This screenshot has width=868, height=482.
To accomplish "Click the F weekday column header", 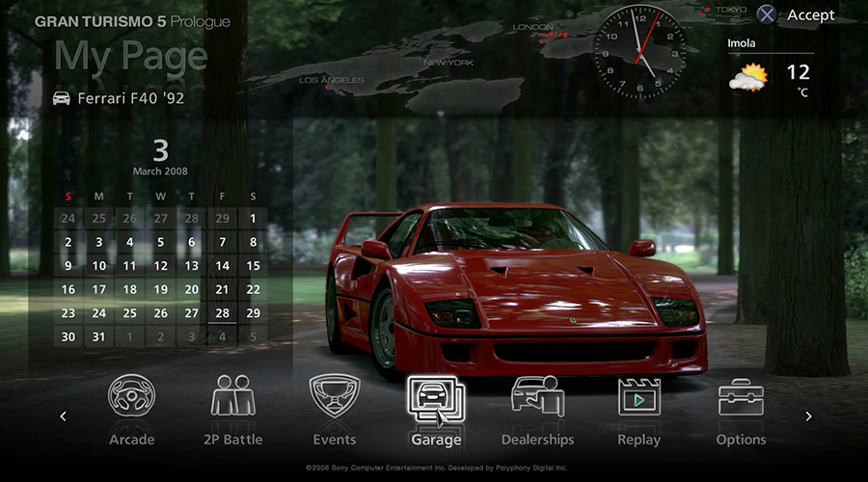I will tap(222, 197).
